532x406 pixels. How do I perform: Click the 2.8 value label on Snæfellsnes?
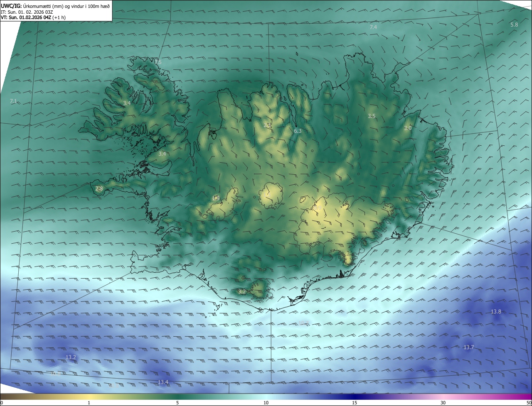[x=99, y=188]
